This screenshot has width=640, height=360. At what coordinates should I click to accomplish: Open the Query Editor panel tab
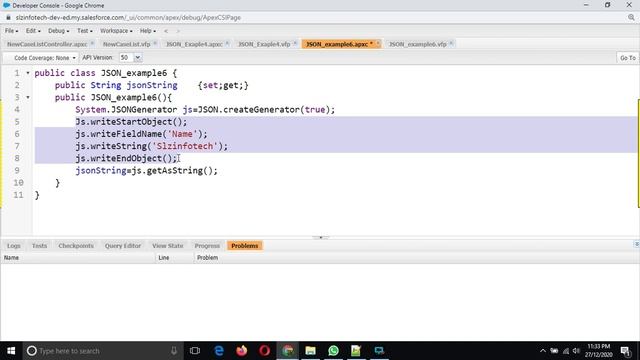[x=123, y=246]
